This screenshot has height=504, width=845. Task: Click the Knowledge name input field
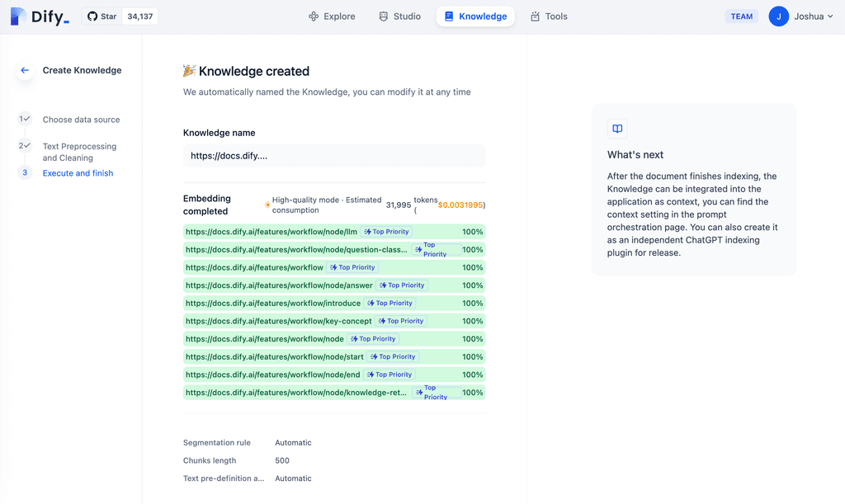point(333,156)
